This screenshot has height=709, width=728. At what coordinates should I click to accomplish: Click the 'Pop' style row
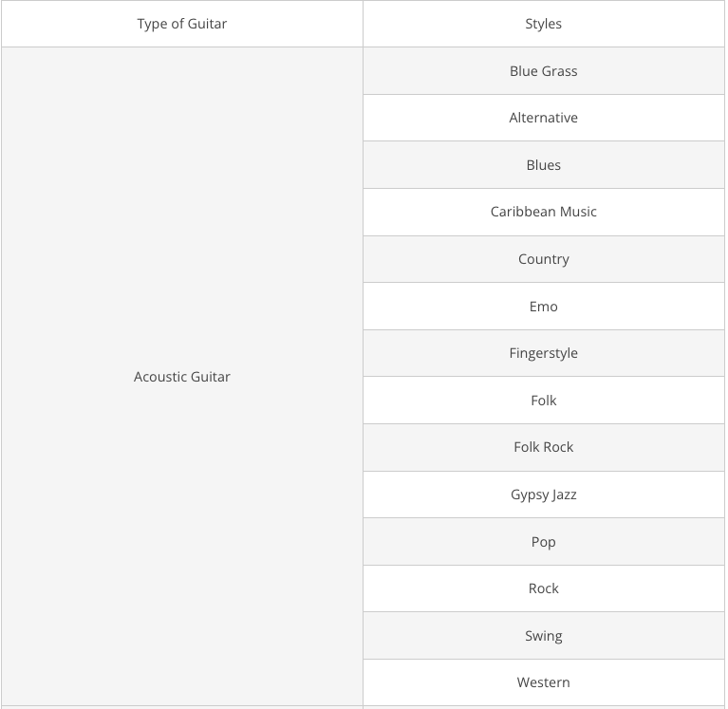click(543, 542)
